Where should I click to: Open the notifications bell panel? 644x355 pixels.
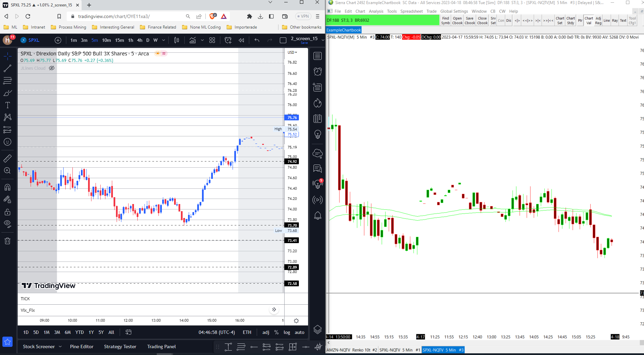point(318,216)
